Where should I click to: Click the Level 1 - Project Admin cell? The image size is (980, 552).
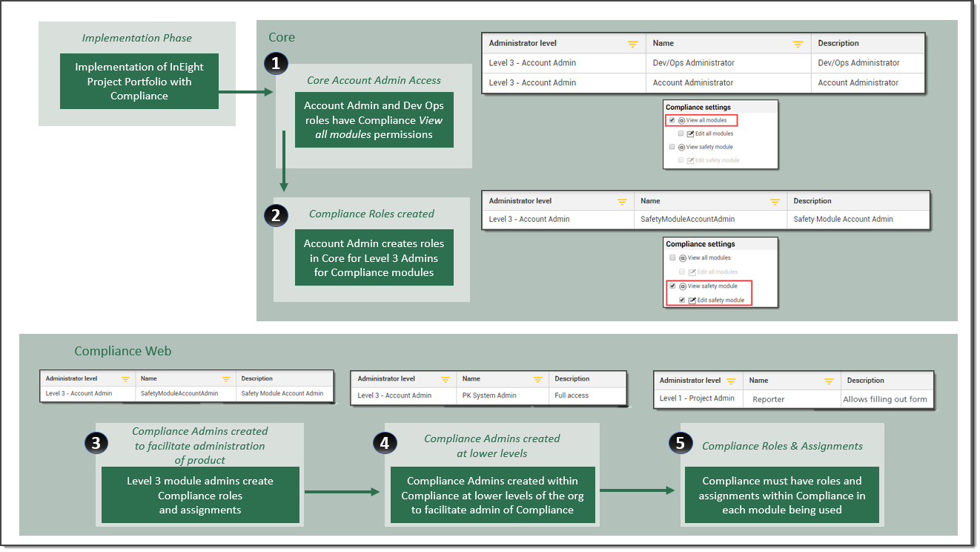[x=697, y=398]
